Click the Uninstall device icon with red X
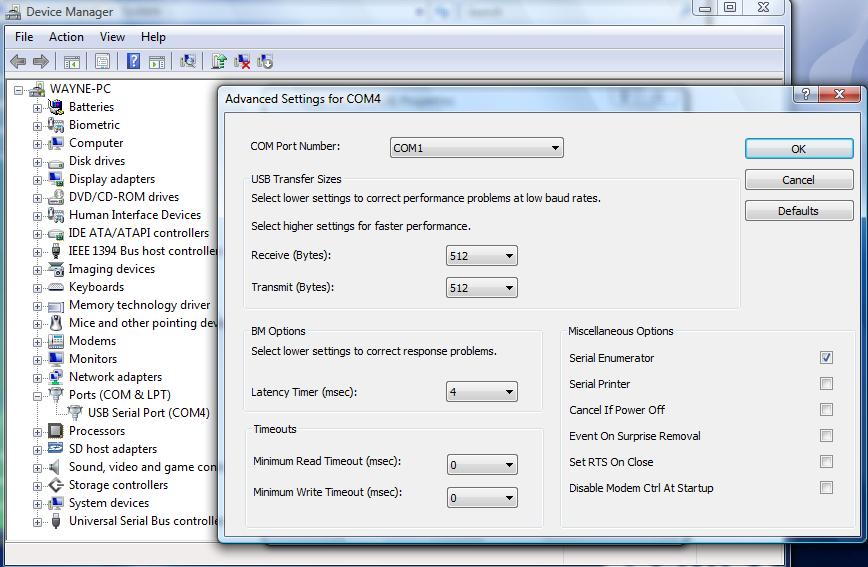This screenshot has height=567, width=868. click(242, 61)
